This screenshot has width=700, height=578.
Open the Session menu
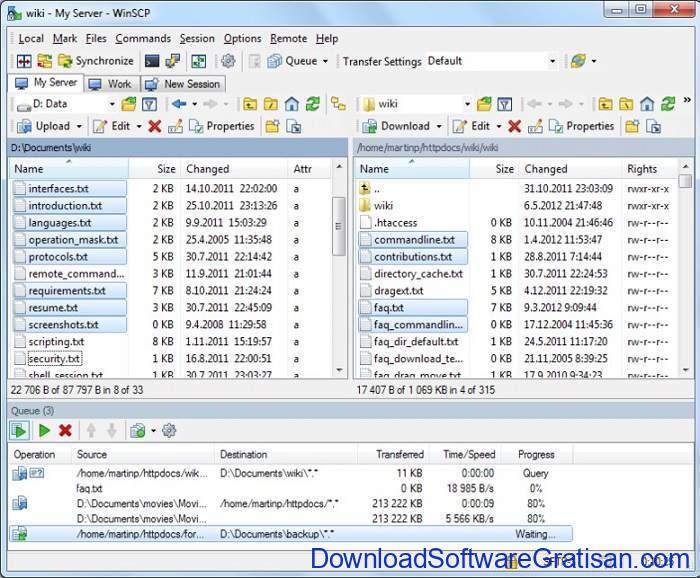pos(197,39)
